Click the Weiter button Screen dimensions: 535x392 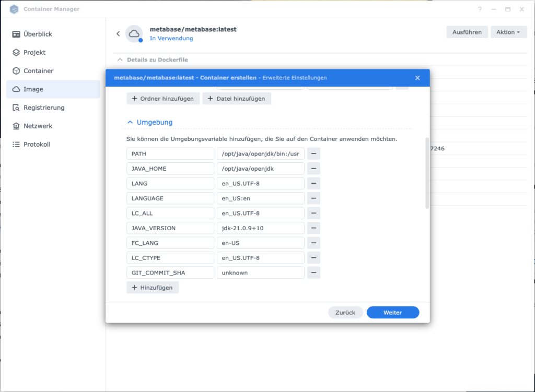click(392, 313)
